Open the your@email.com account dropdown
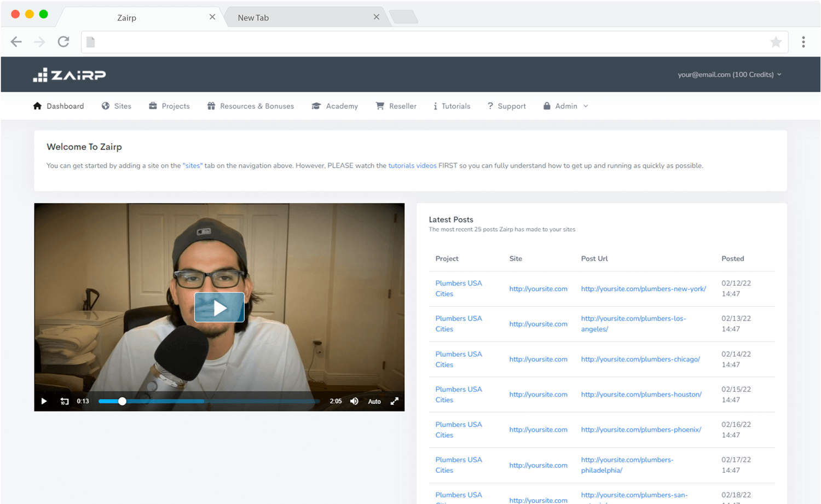Screen dimensions: 821x504 click(x=729, y=74)
